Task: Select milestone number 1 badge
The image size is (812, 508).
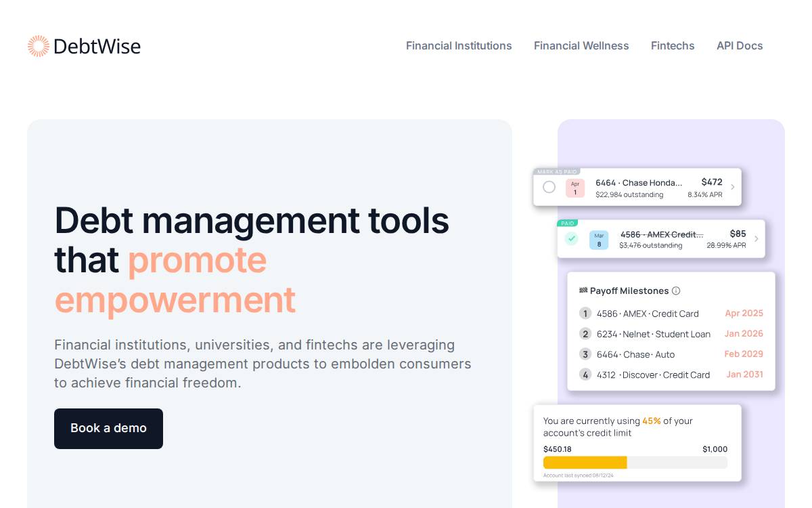Action: click(x=585, y=313)
